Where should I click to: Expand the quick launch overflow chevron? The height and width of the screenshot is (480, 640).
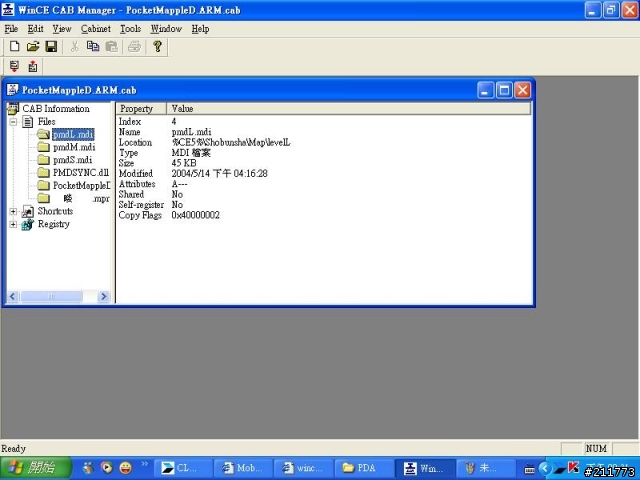tap(144, 464)
